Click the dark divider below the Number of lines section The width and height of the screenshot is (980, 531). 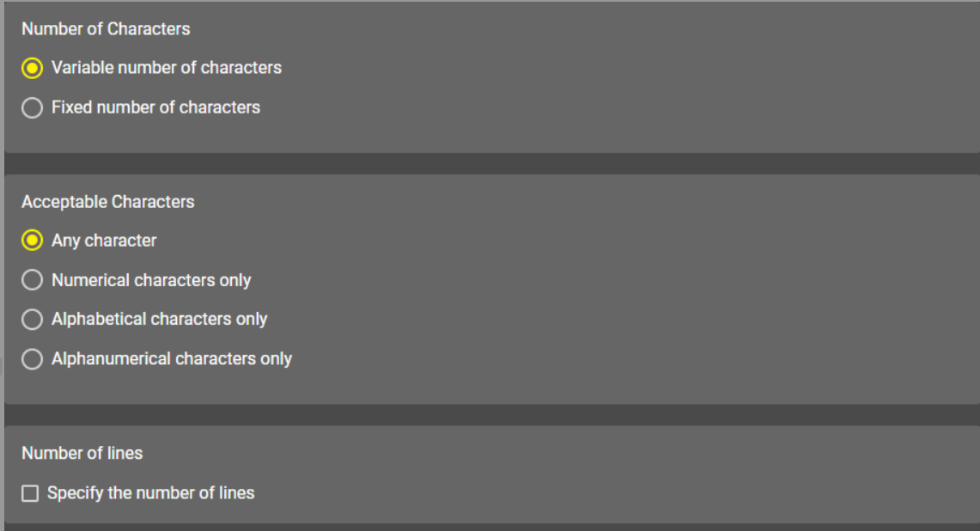click(491, 527)
